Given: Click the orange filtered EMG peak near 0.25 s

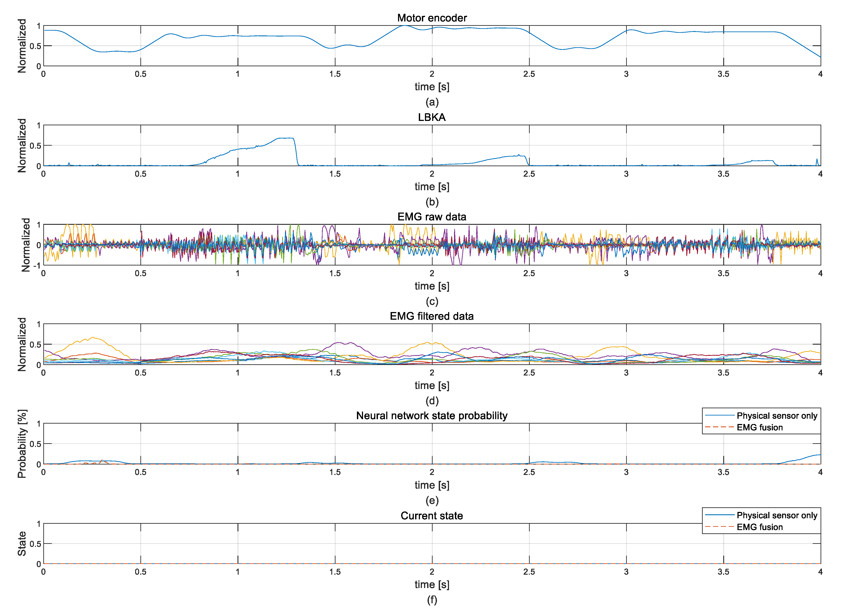Looking at the screenshot, I should (93, 338).
